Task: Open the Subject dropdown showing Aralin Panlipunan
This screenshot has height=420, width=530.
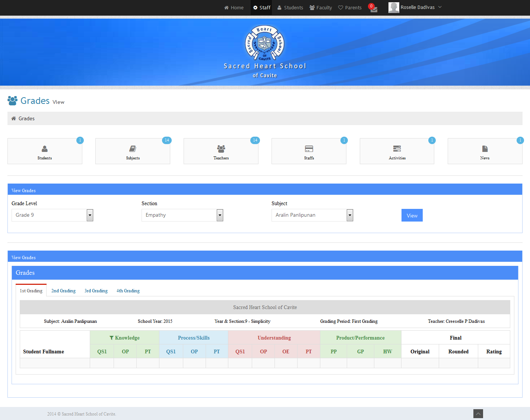Action: (312, 215)
